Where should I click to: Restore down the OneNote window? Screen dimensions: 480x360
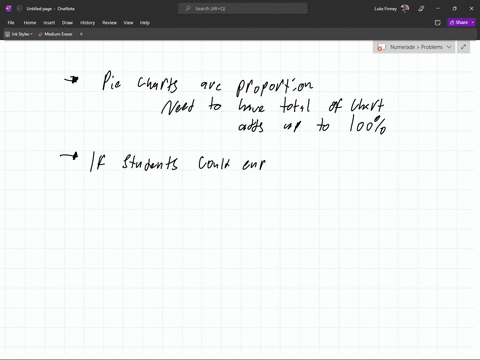454,9
